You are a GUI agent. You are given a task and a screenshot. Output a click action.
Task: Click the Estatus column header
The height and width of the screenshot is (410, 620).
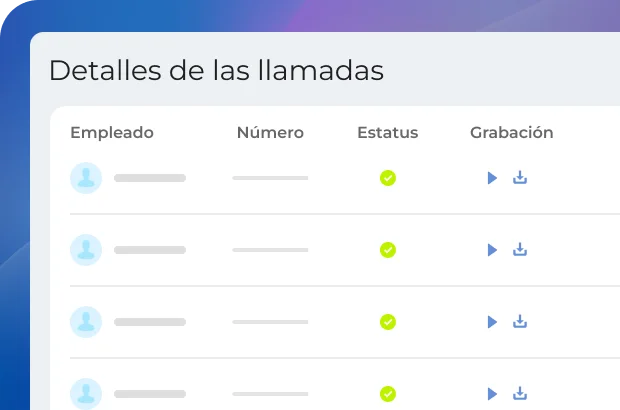point(388,133)
